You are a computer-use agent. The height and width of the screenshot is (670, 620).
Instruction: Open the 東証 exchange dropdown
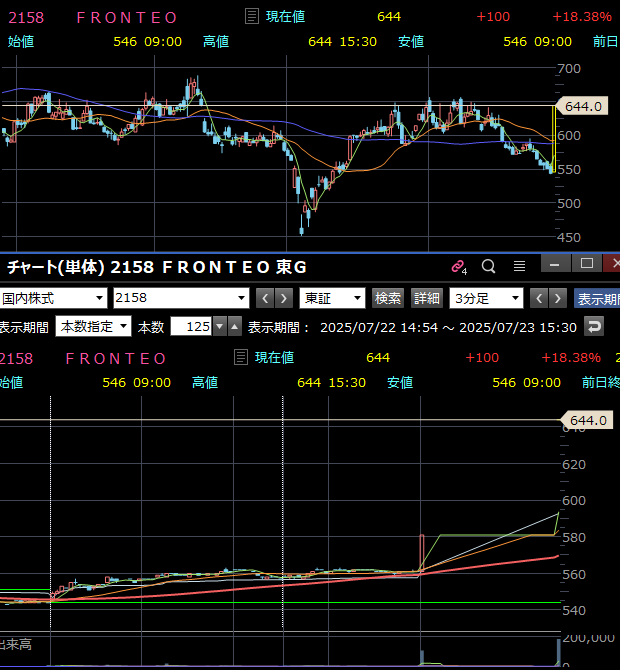(332, 298)
